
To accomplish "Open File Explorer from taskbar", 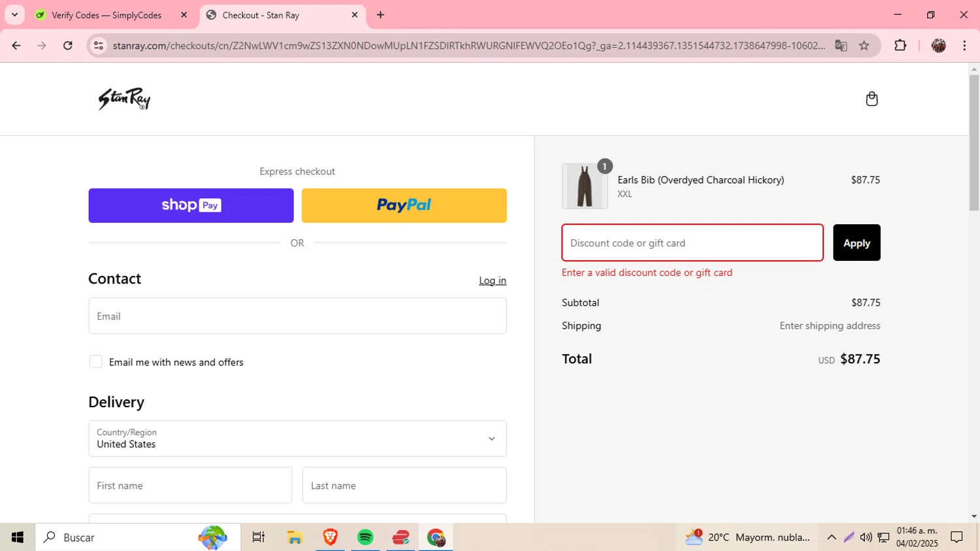I will tap(295, 537).
